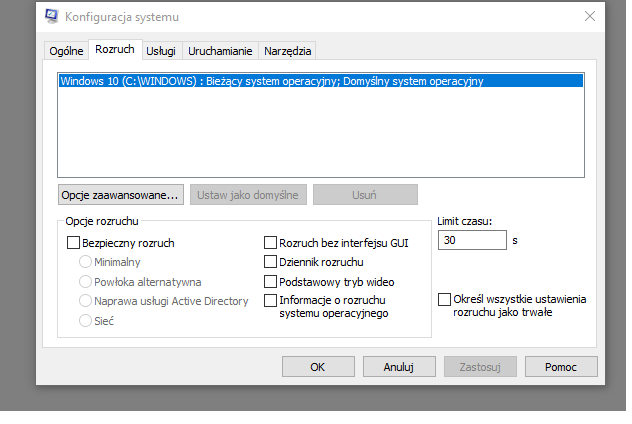Click the Konfiguracja systemu title bar icon

(x=52, y=17)
